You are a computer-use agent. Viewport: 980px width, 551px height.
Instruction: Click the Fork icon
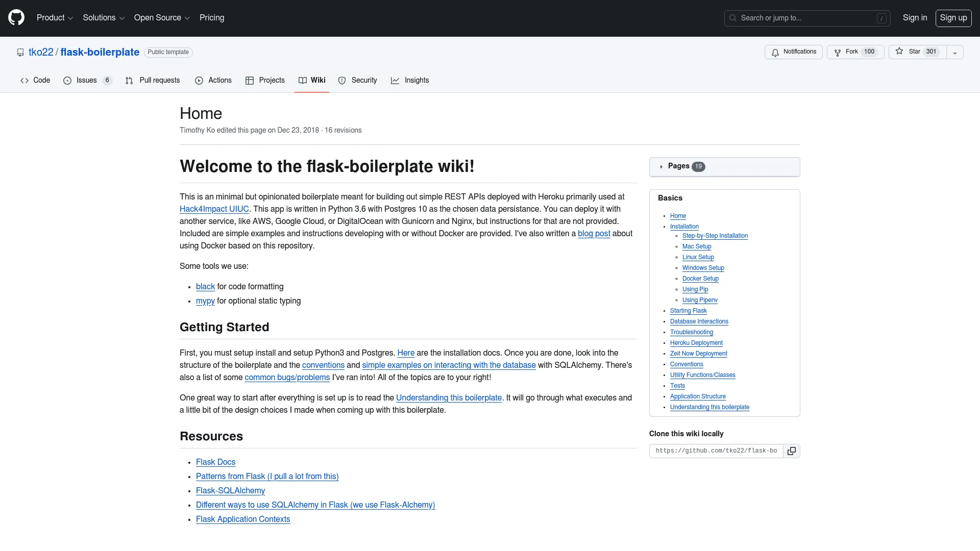click(838, 53)
